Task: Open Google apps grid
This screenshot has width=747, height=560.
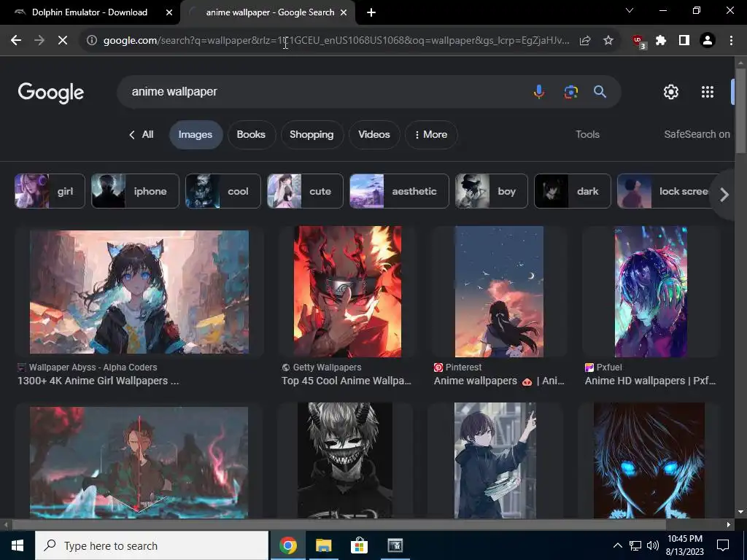Action: pyautogui.click(x=708, y=92)
